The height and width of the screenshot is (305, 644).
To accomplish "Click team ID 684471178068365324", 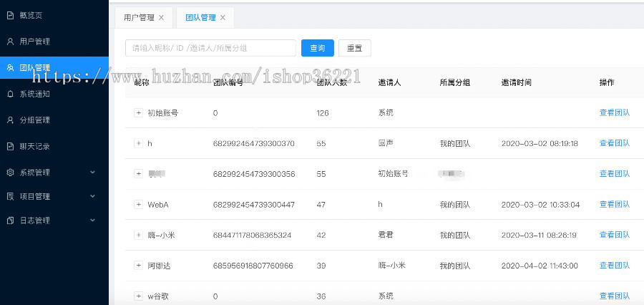I will point(252,235).
